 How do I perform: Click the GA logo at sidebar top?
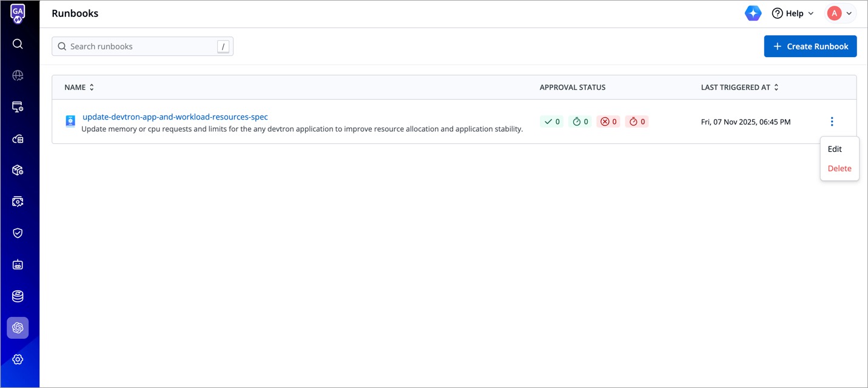(x=18, y=13)
